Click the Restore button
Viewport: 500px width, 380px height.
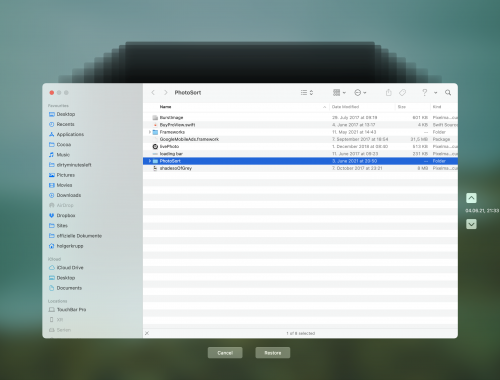point(273,353)
